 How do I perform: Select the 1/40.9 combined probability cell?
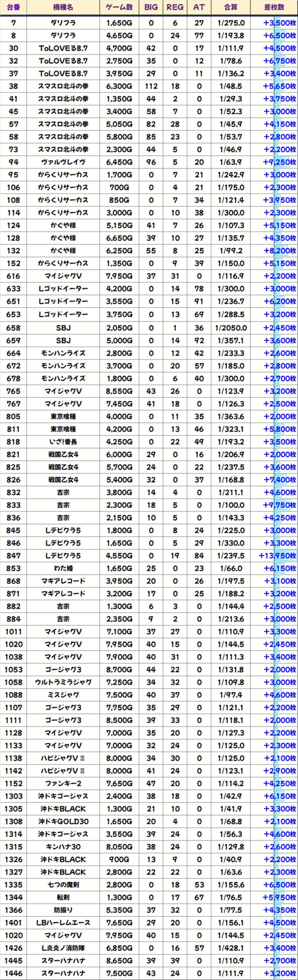pos(231,859)
